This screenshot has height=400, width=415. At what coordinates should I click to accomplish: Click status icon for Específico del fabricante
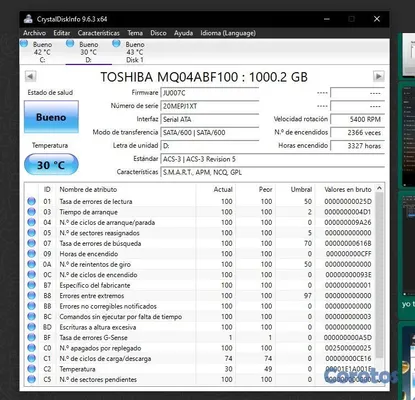(32, 285)
